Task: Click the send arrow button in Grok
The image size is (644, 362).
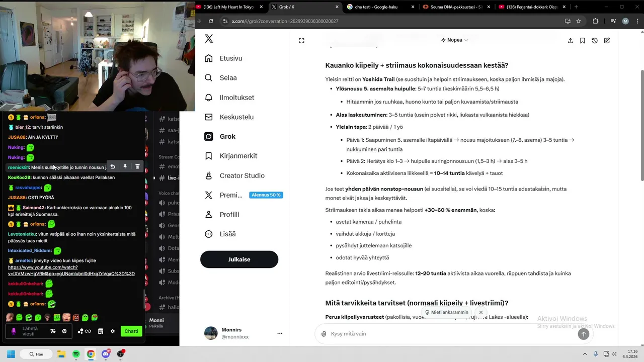Action: [584, 334]
